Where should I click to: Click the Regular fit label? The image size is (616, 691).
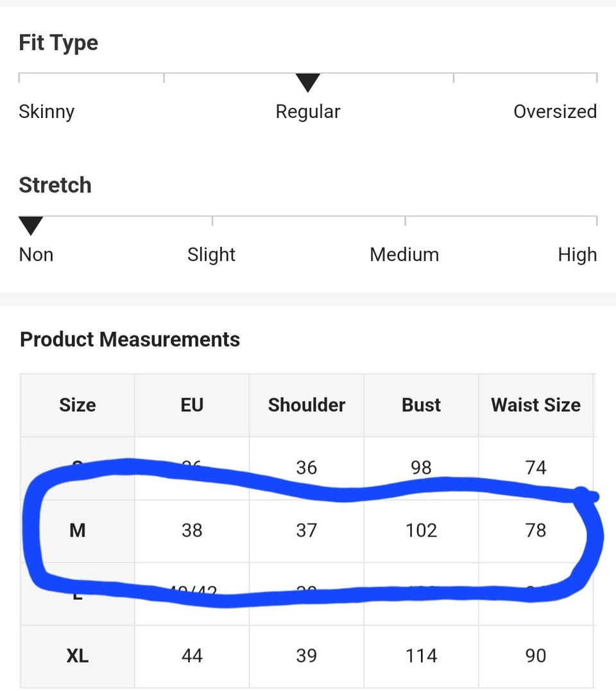click(x=308, y=112)
